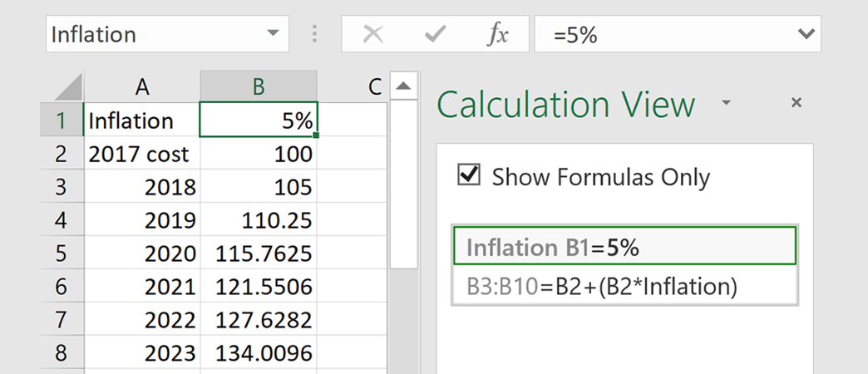This screenshot has height=374, width=868.
Task: Click cell B2 containing 100
Action: tap(259, 154)
